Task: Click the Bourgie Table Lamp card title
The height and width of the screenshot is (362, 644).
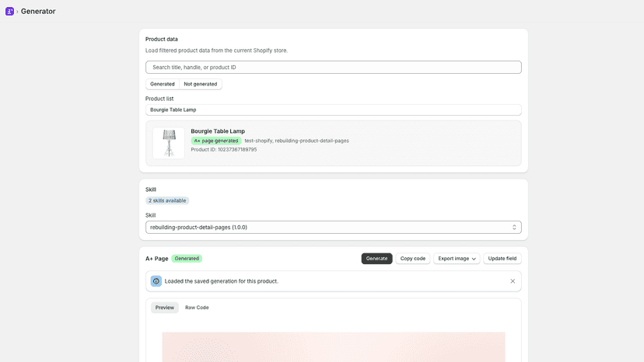Action: point(218,131)
